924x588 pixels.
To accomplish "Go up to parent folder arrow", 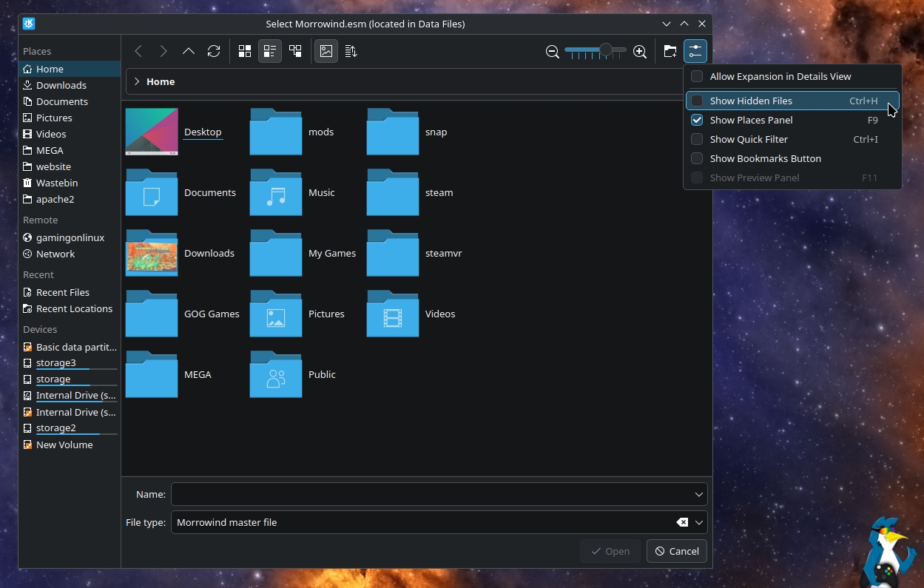I will pos(189,51).
